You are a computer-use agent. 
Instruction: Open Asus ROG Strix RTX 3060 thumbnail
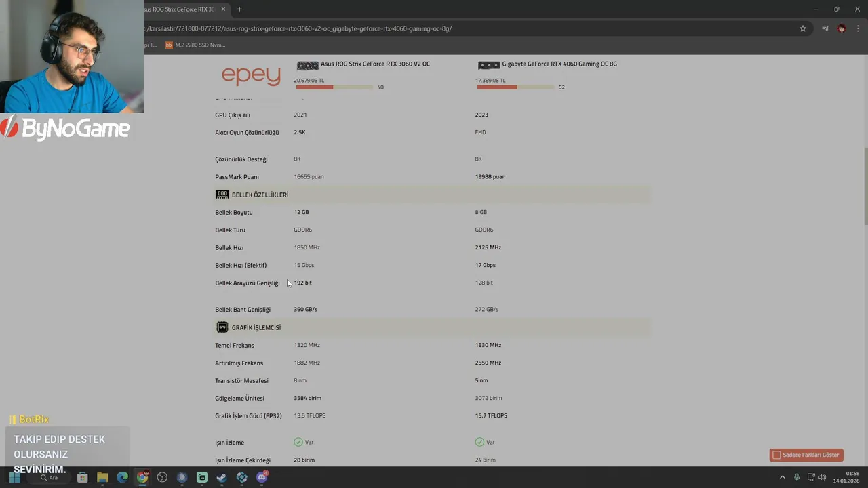[x=307, y=66]
